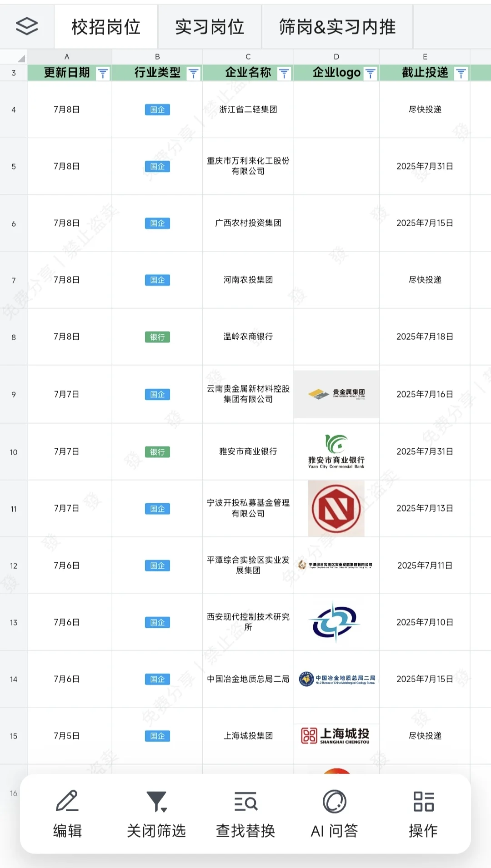Screen dimensions: 491x868
Task: Click 国企 tag in 上海城投集团 row
Action: (157, 736)
